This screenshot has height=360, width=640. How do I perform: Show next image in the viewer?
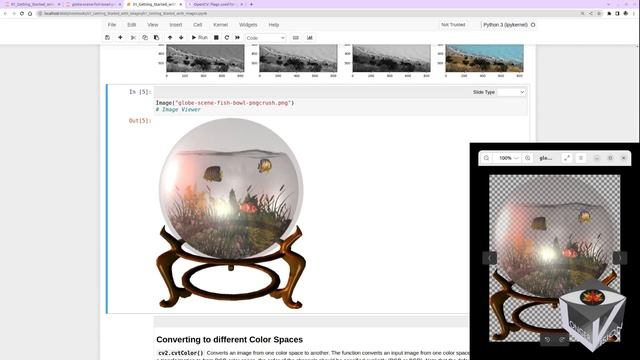coord(619,258)
